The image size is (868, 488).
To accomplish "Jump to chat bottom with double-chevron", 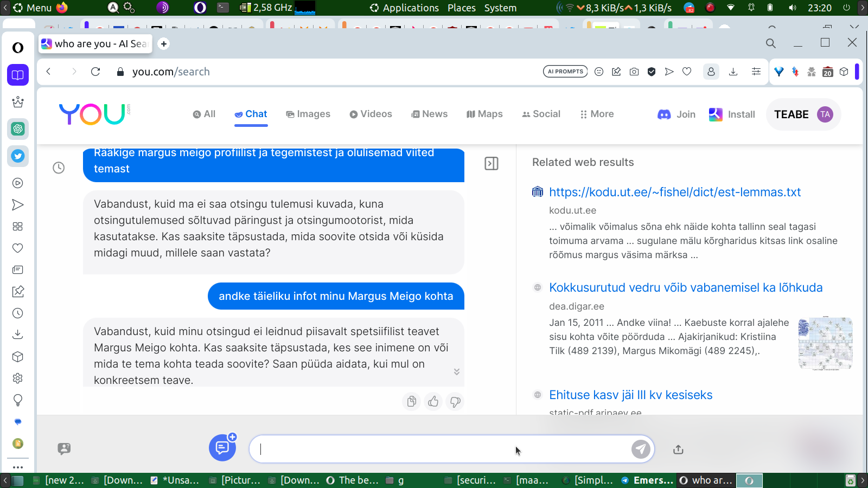I will coord(457,371).
